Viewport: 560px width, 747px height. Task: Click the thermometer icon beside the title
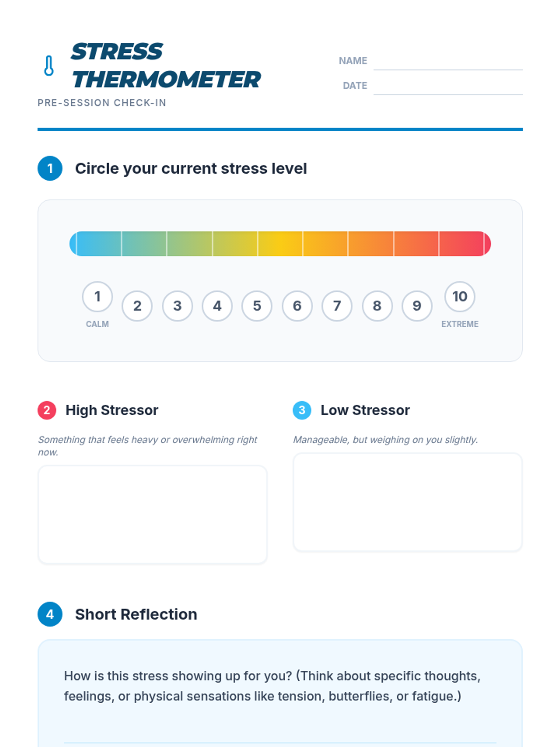pyautogui.click(x=49, y=66)
